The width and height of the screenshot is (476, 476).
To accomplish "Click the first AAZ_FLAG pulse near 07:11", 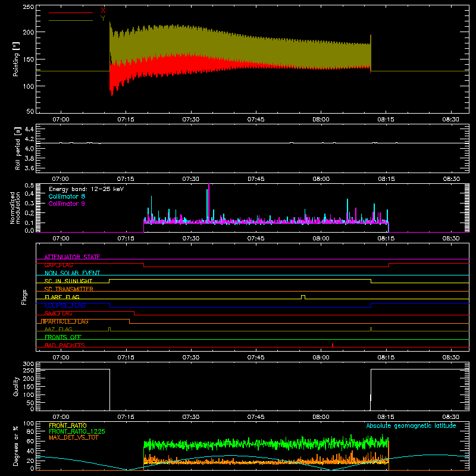I will tap(109, 329).
